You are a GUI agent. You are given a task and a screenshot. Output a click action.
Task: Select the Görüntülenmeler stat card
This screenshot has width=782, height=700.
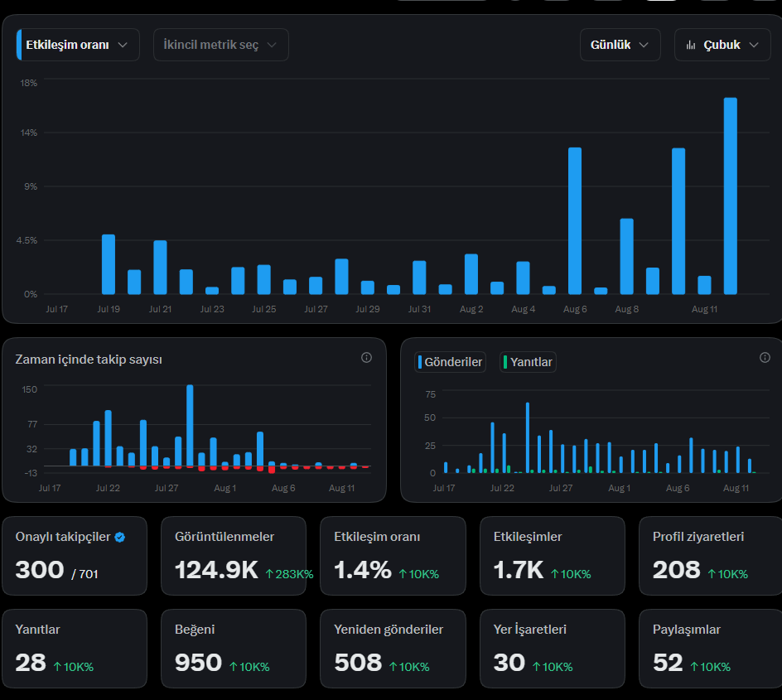[x=234, y=556]
